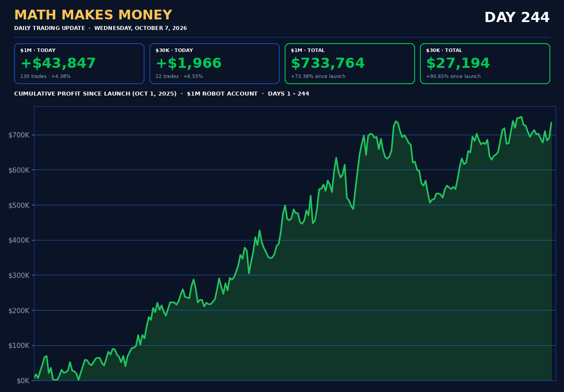The image size is (564, 392).
Task: Select the "$27,194" total value
Action: pyautogui.click(x=458, y=63)
